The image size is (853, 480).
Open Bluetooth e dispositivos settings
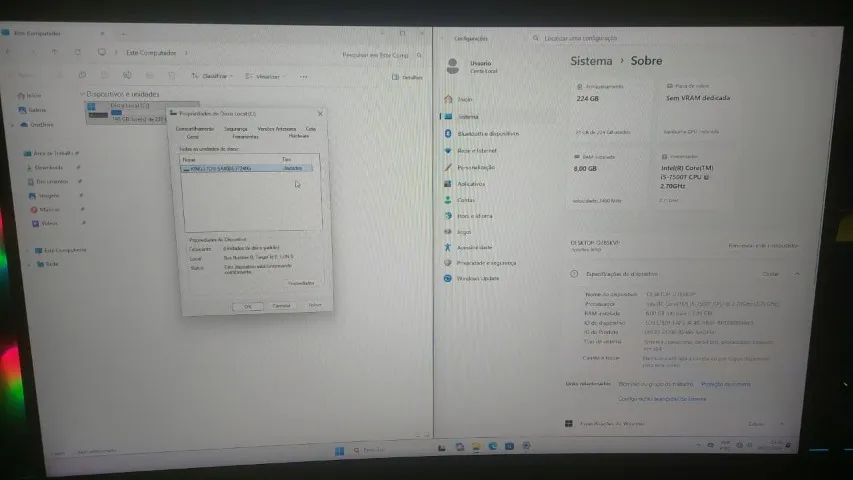coord(482,133)
